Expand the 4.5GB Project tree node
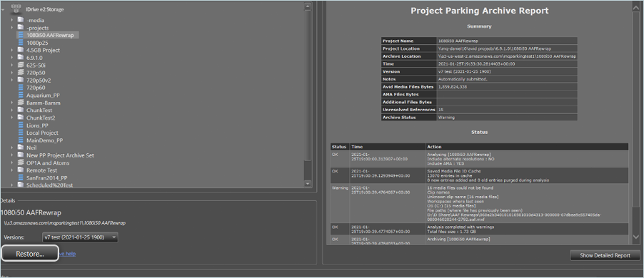 pos(12,50)
